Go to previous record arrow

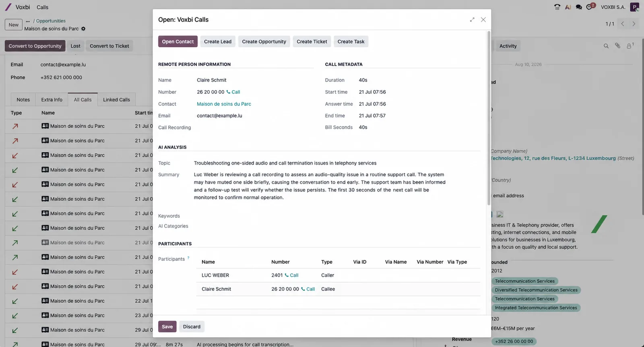(x=622, y=24)
